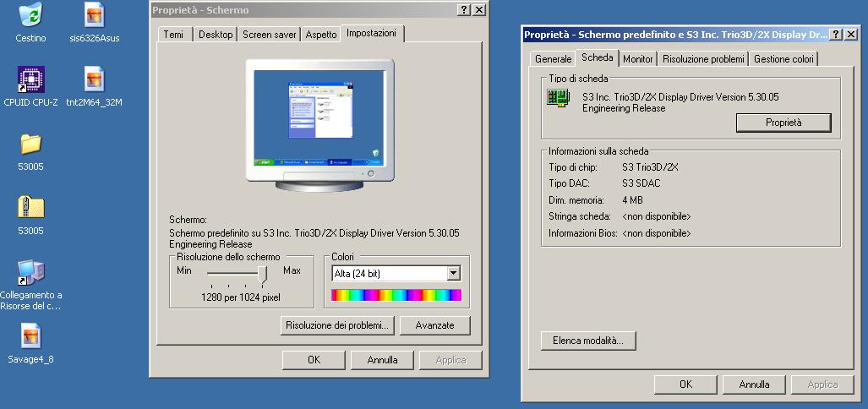Click Applica in Proprietà - Schermo
This screenshot has width=868, height=409.
[450, 360]
